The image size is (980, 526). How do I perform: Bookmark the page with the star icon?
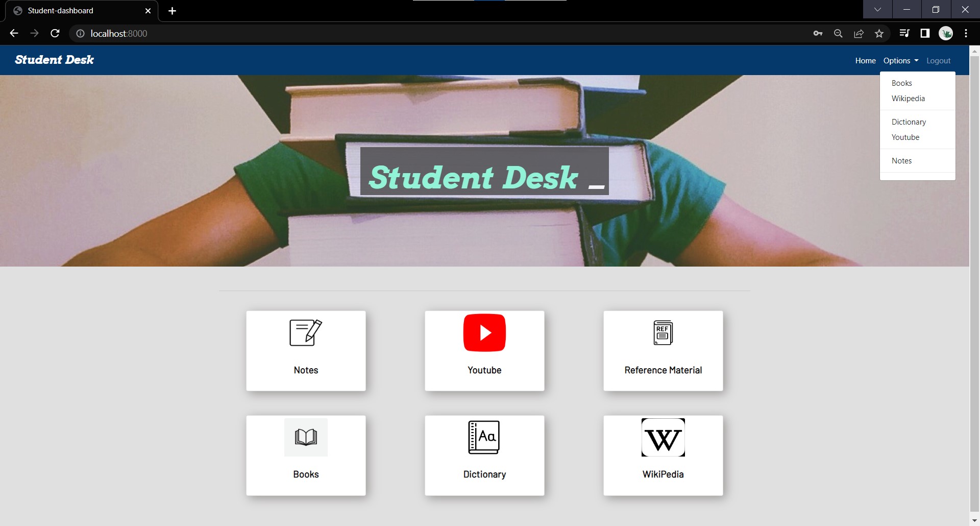[x=879, y=33]
